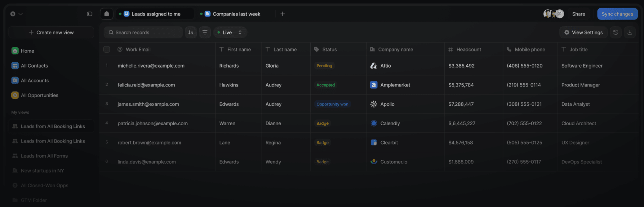Click the All Accounts sidebar icon
This screenshot has height=207, width=644.
pos(15,80)
